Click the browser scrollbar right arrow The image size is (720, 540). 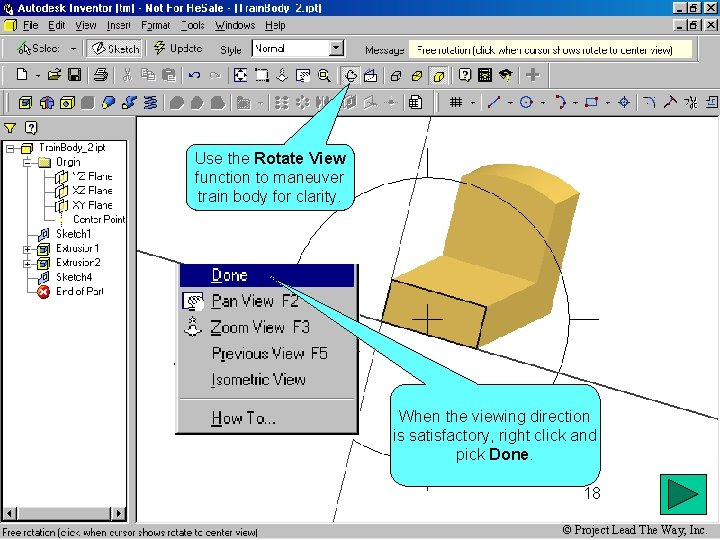[118, 513]
